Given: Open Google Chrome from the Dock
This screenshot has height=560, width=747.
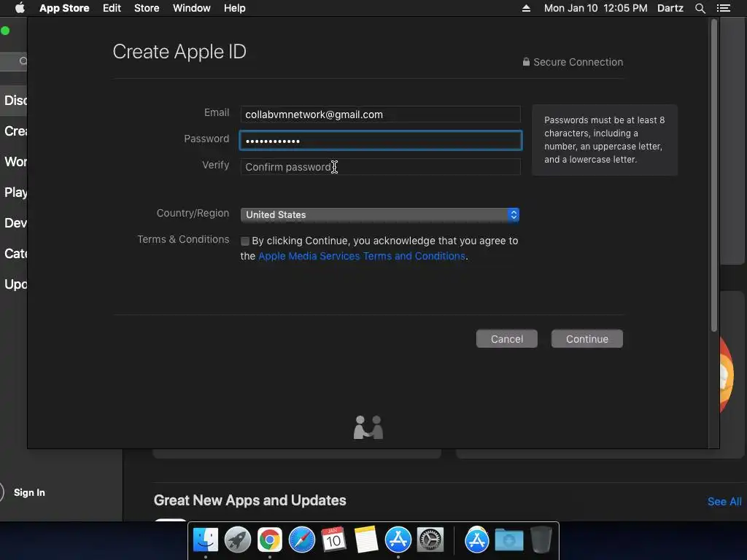Looking at the screenshot, I should [x=270, y=540].
